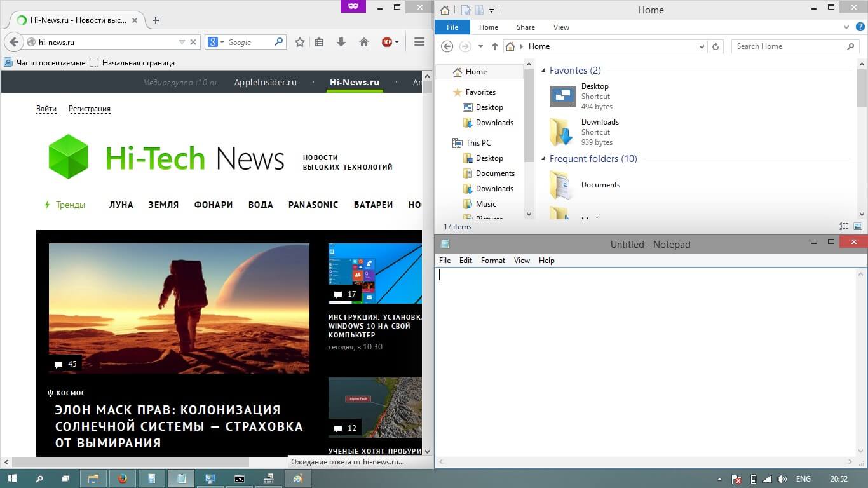Switch Explorer to large icons view
Screen dimensions: 868x488
point(858,226)
